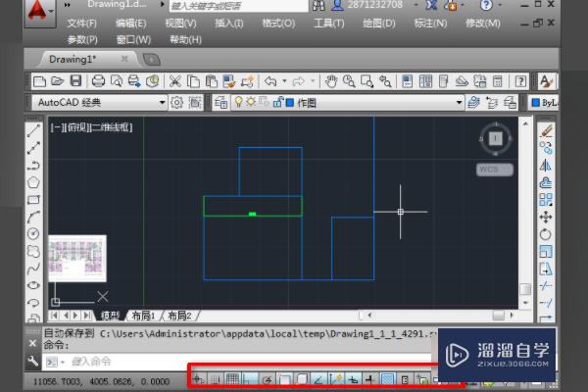
Task: Click the Rotate modify tool
Action: (x=546, y=234)
